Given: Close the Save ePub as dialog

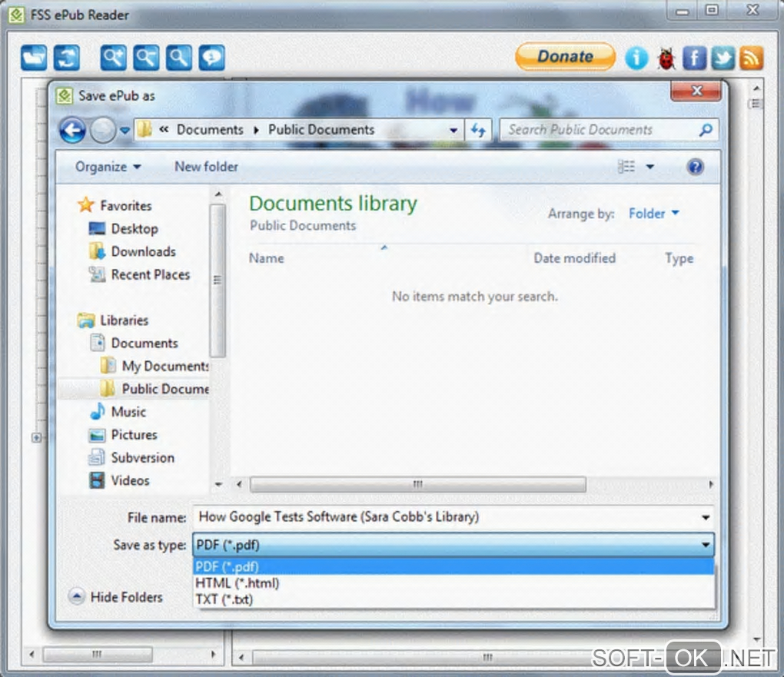Looking at the screenshot, I should 696,91.
